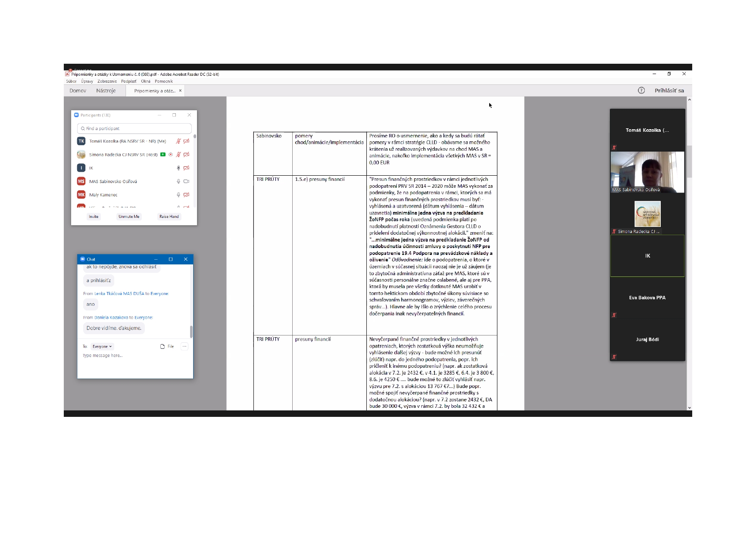Open the Everyone recipient dropdown in Chat
The image size is (756, 534).
click(102, 346)
